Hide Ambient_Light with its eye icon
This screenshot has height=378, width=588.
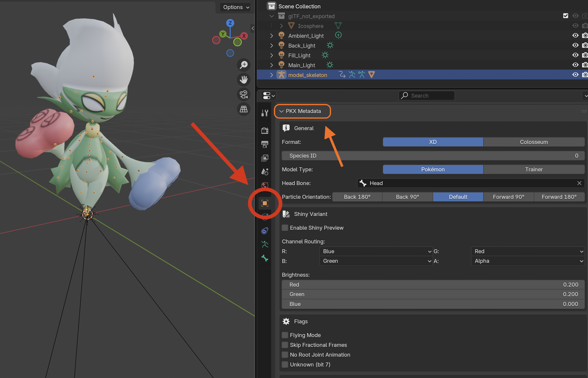click(x=575, y=35)
